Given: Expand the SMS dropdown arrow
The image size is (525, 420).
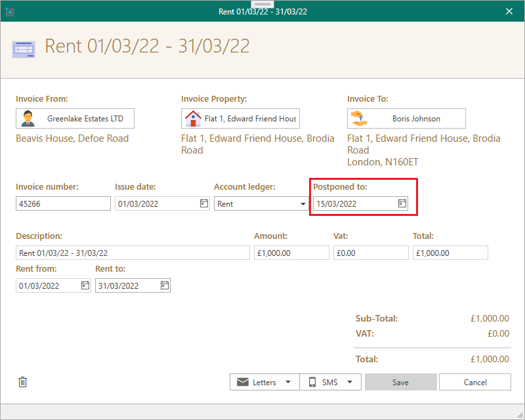Looking at the screenshot, I should point(350,382).
